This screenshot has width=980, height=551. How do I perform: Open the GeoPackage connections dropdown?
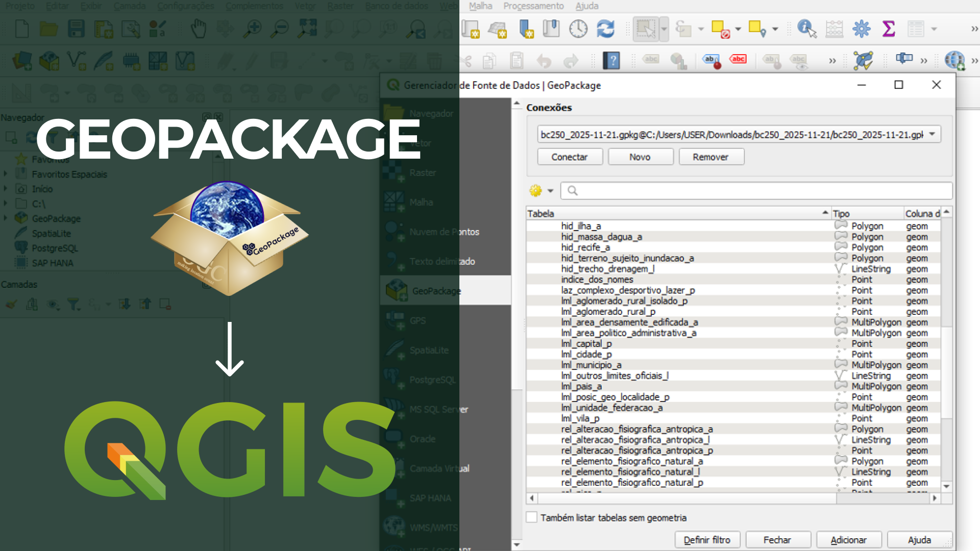tap(932, 134)
